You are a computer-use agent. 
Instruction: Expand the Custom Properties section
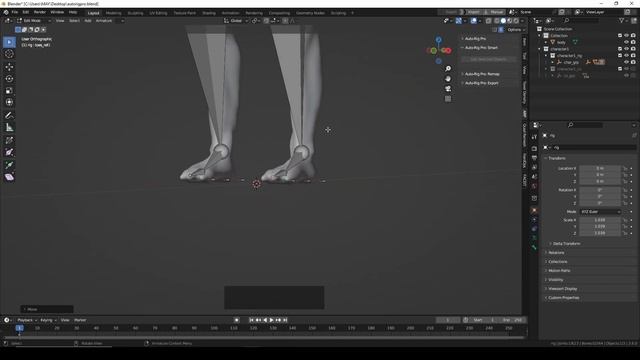point(563,298)
